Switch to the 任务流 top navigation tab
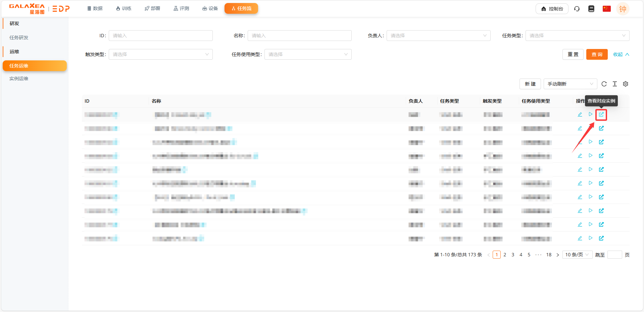Screen dimensions: 644x312 (x=241, y=8)
